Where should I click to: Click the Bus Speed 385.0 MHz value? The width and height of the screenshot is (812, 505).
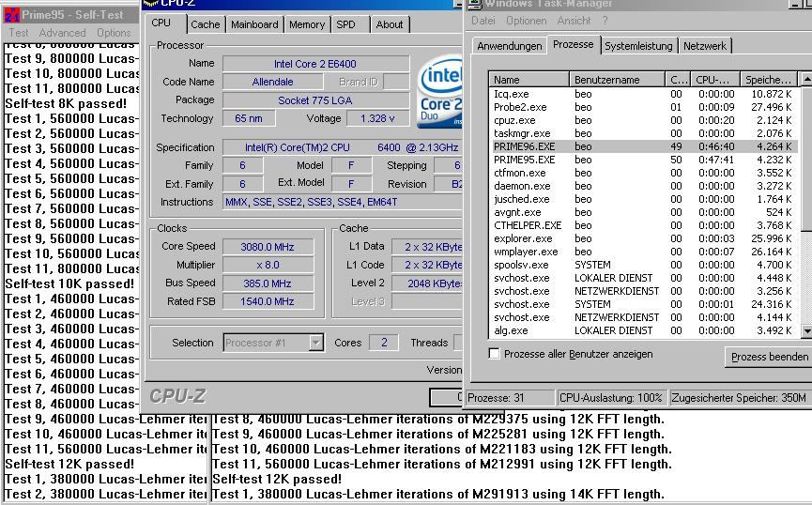[x=268, y=283]
